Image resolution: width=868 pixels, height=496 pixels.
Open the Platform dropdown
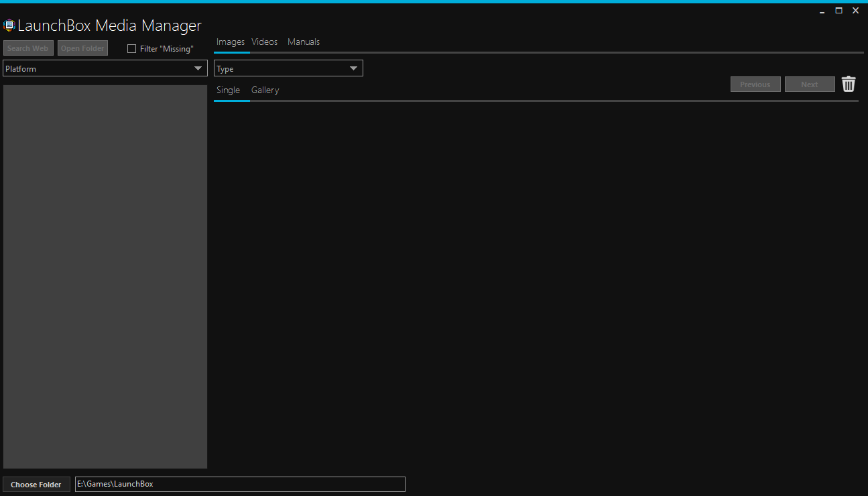105,68
